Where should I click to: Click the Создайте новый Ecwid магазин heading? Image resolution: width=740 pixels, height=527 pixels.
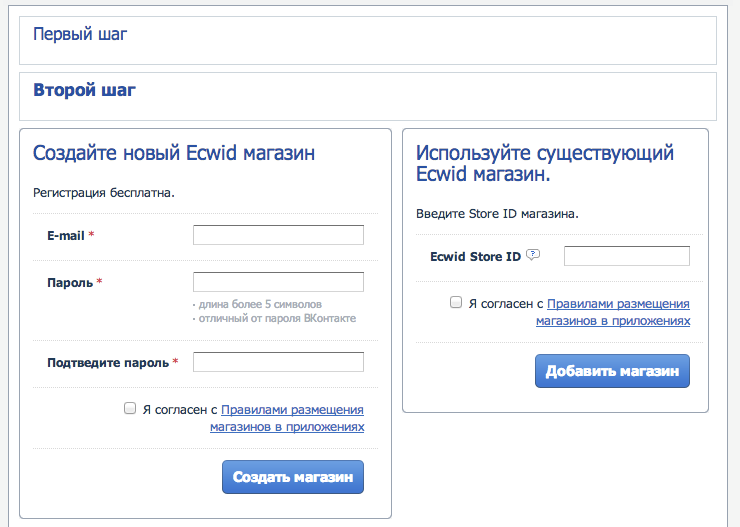(174, 153)
